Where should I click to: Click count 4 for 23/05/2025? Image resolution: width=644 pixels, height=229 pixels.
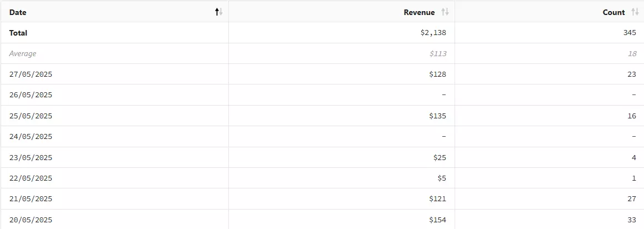634,157
